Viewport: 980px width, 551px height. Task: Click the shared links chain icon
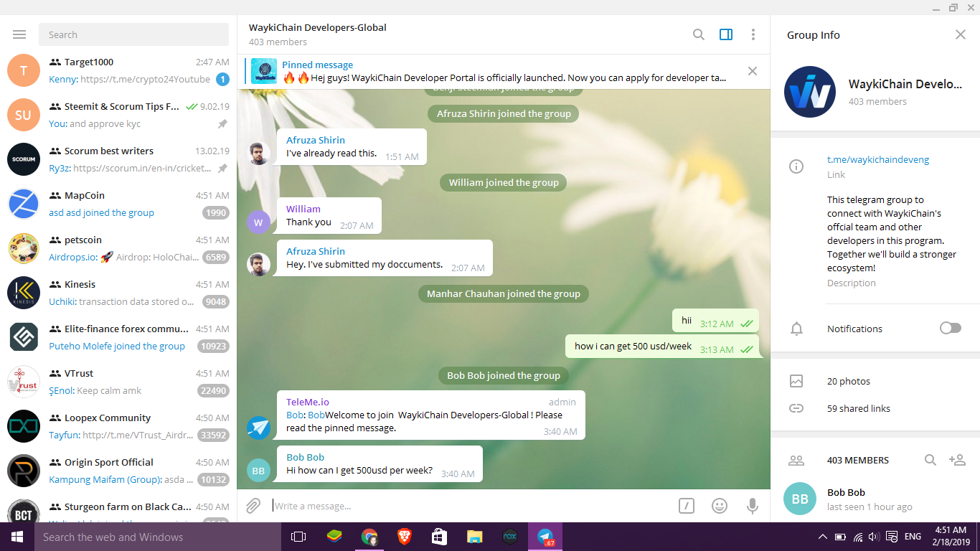point(796,408)
